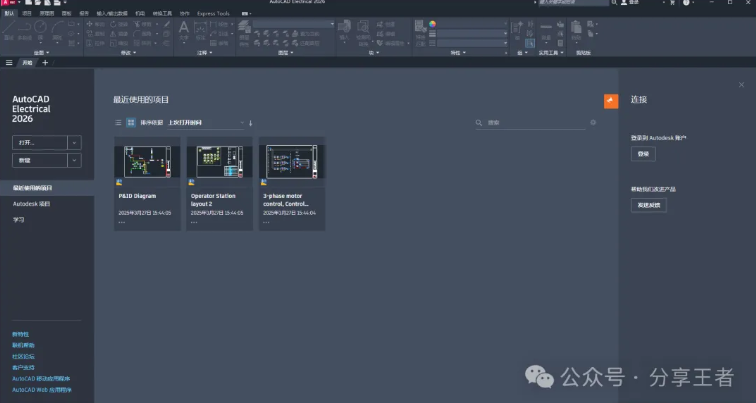Click the Open... button
The image size is (756, 403).
pos(40,143)
